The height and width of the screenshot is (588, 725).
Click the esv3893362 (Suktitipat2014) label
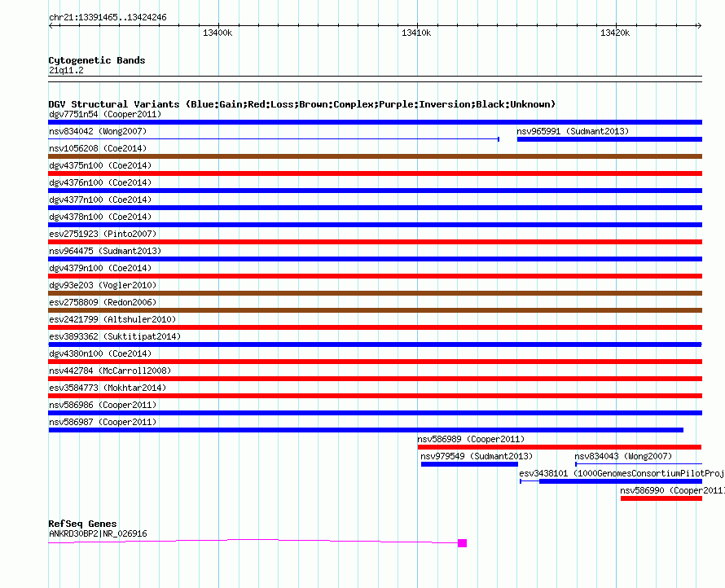click(x=115, y=336)
